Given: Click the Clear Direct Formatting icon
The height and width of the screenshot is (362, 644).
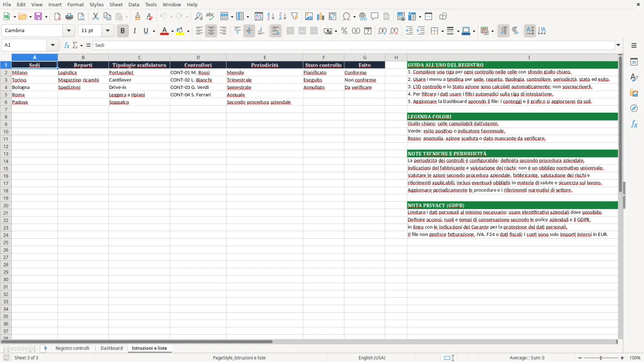Looking at the screenshot, I should 150,17.
